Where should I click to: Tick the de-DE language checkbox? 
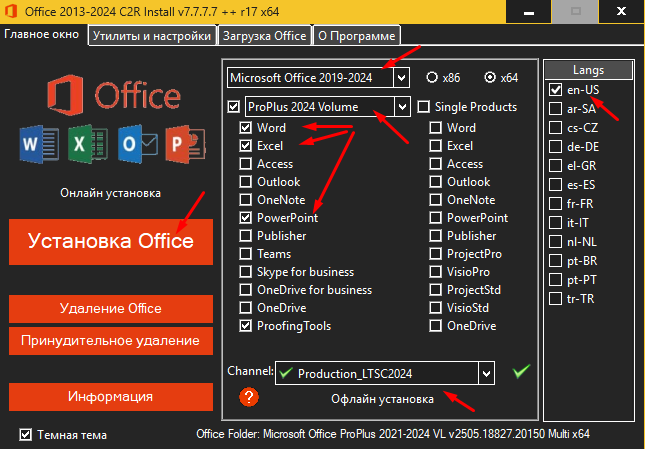coord(555,146)
